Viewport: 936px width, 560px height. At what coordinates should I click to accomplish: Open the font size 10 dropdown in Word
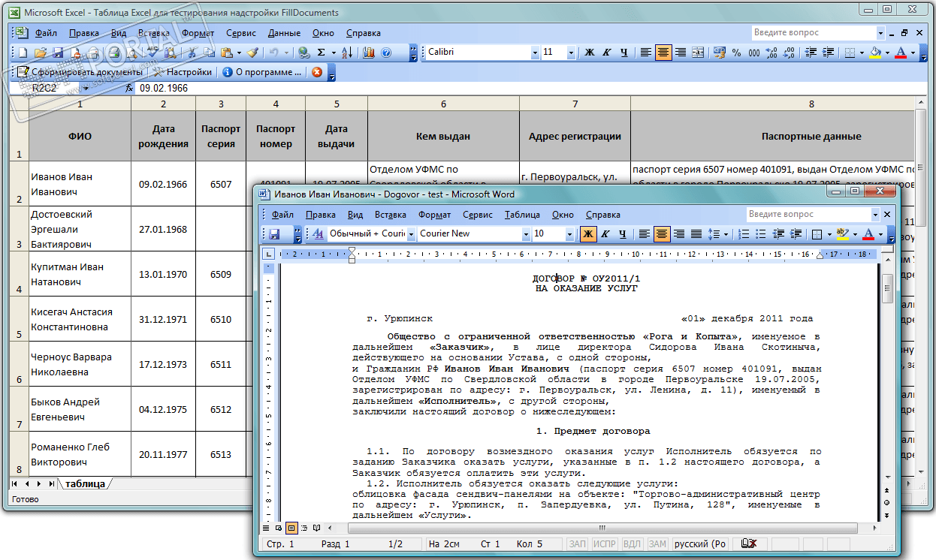tap(570, 234)
